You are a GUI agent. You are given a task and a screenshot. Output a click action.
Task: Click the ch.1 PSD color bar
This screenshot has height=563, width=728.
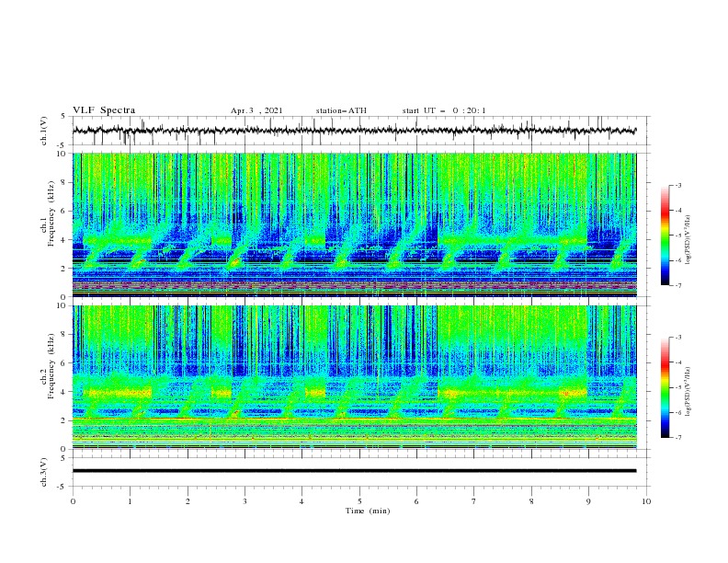665,236
